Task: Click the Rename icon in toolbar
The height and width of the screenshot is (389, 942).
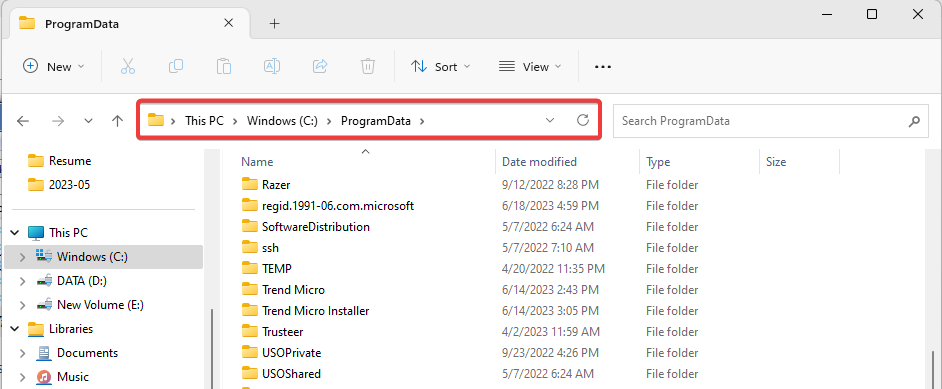Action: 272,66
